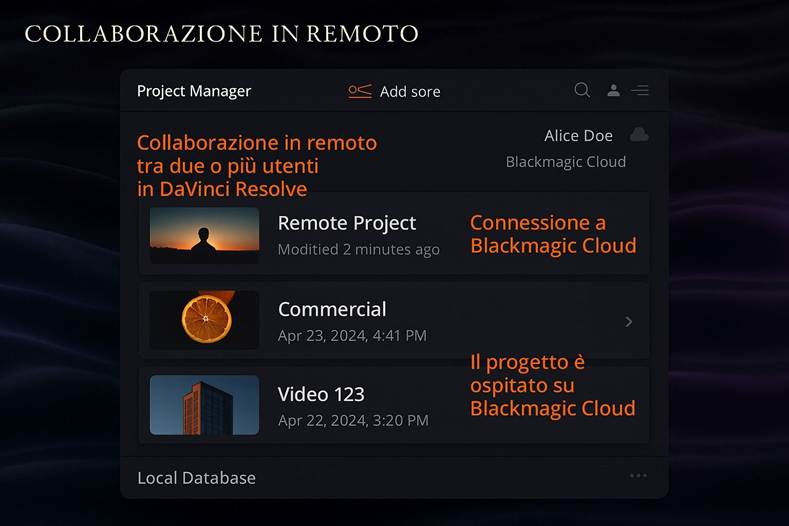Click the Alice Doe user name
This screenshot has width=789, height=526.
tap(578, 135)
